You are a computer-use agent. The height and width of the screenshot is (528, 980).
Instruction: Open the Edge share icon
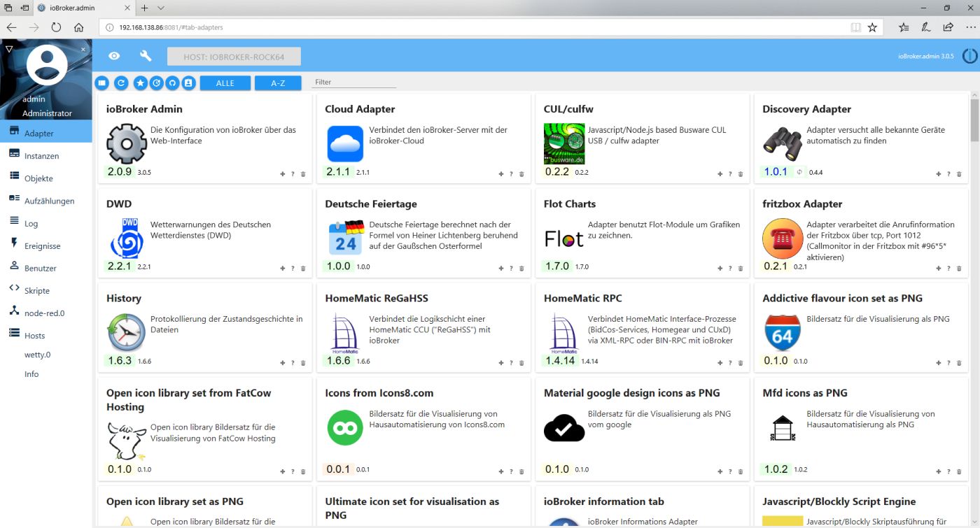948,27
